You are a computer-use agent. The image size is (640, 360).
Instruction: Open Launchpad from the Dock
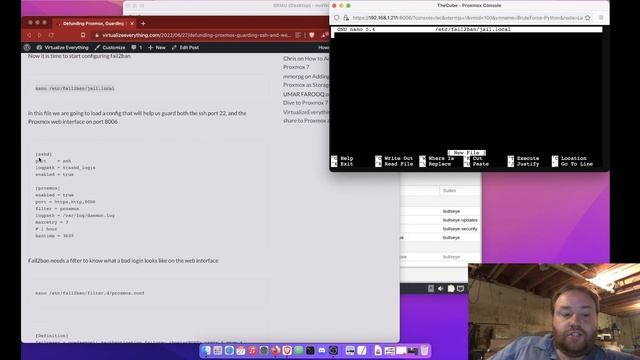coord(218,351)
